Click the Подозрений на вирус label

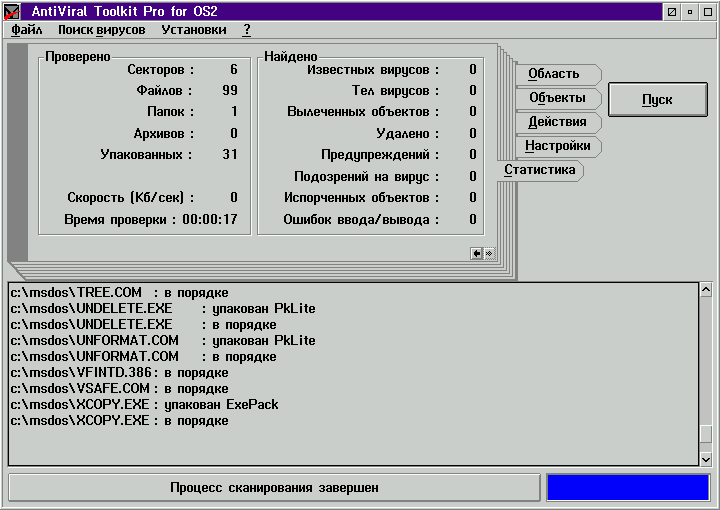[x=366, y=177]
